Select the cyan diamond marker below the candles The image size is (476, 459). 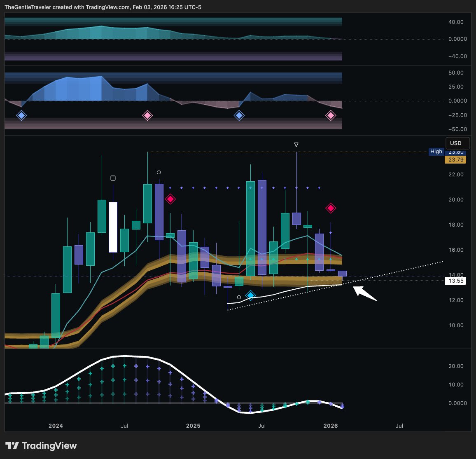[250, 295]
